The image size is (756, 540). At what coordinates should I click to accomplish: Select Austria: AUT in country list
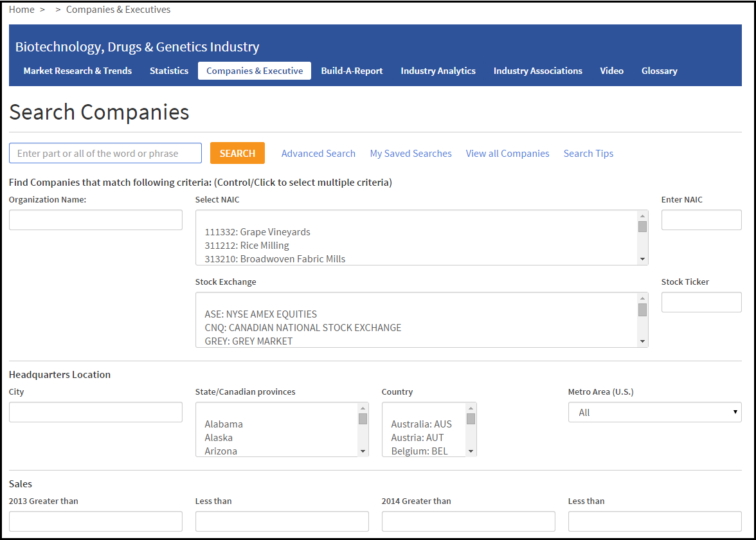[x=418, y=438]
